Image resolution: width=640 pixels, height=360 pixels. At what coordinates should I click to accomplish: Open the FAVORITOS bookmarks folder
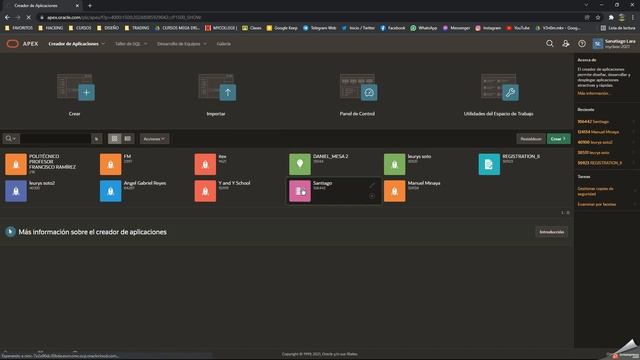pyautogui.click(x=19, y=28)
